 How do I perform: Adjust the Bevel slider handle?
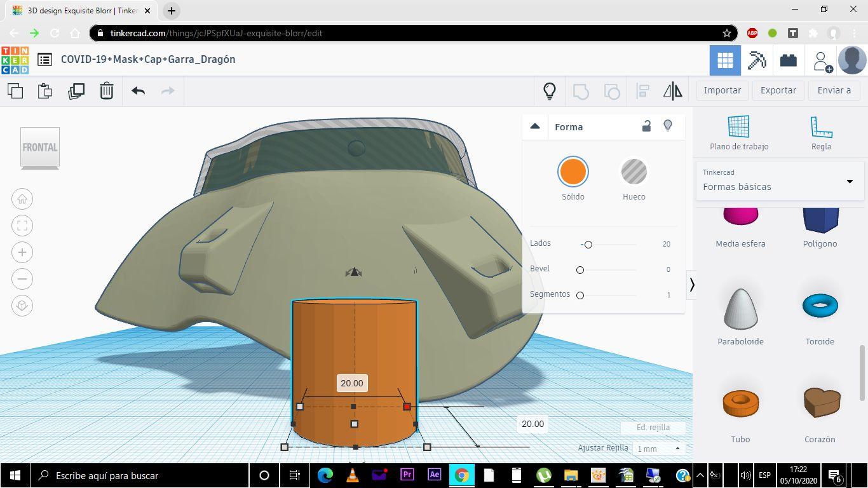580,269
